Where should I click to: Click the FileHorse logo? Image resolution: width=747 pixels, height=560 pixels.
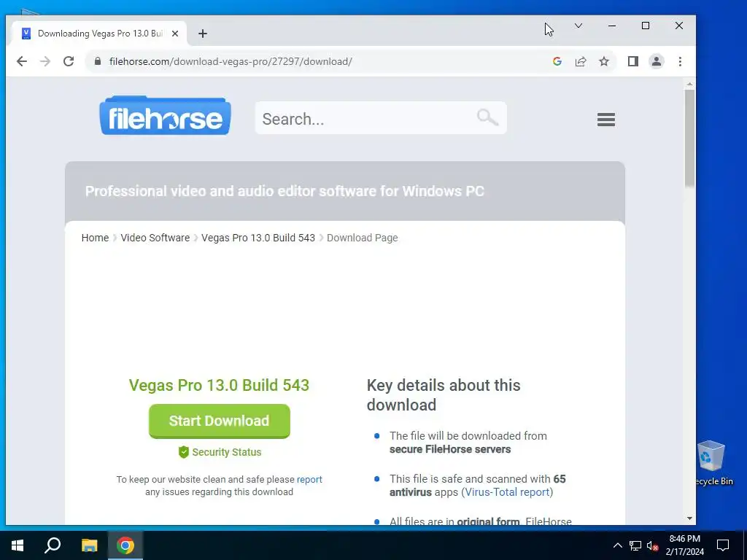point(166,116)
